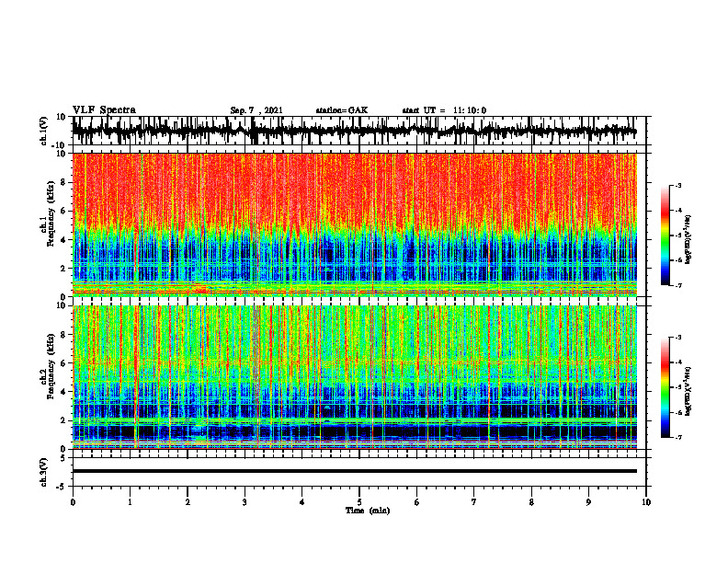This screenshot has width=728, height=563.
Task: Click the "station=GAK" header text
Action: 342,110
